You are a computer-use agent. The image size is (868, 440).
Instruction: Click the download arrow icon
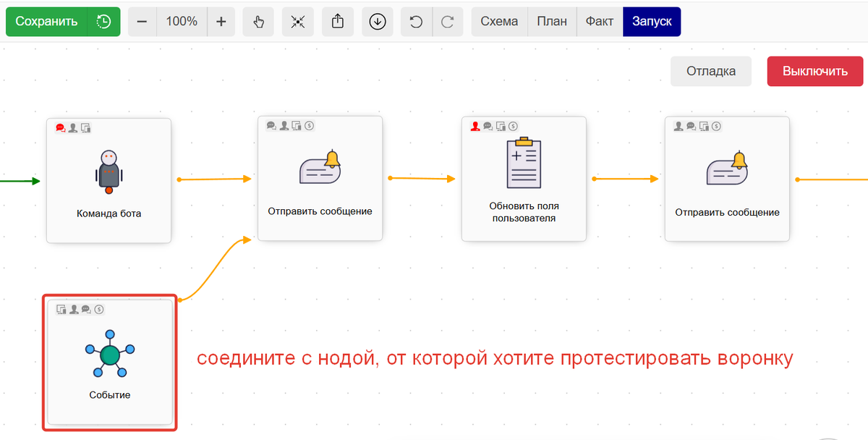point(377,22)
